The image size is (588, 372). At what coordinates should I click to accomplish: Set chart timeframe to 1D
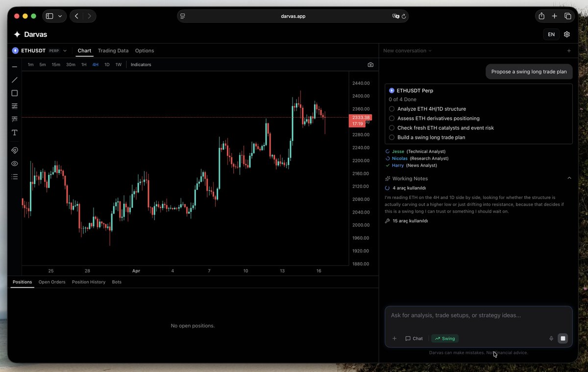click(x=107, y=65)
